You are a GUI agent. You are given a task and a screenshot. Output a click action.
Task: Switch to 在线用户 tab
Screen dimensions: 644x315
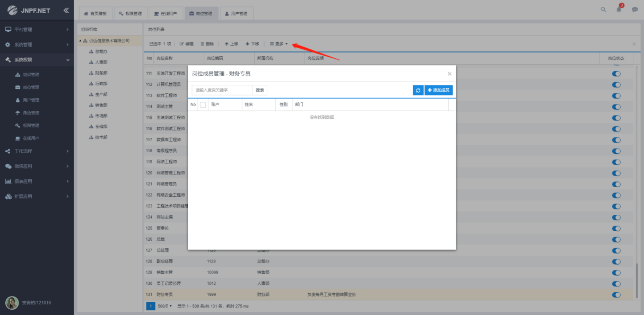[x=166, y=13]
